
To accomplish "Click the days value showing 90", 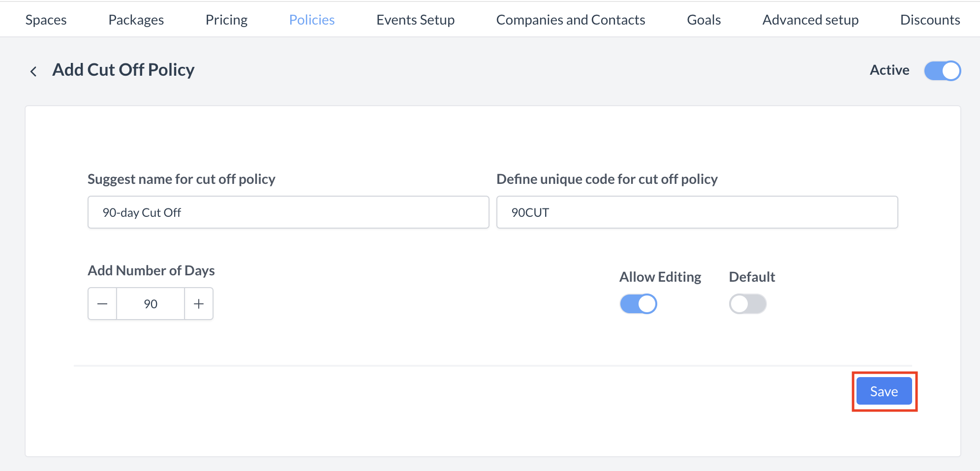I will coord(150,303).
